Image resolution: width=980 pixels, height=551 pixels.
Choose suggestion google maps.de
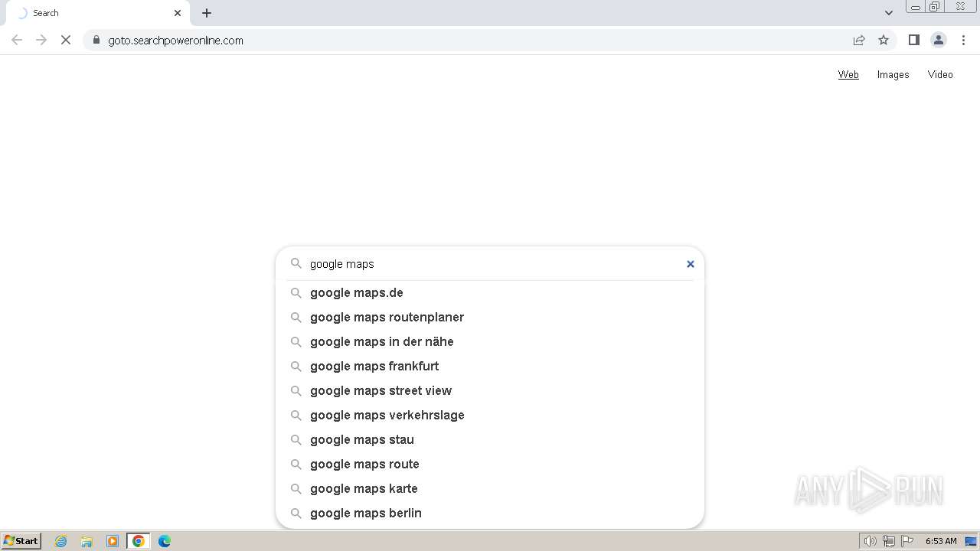(490, 292)
